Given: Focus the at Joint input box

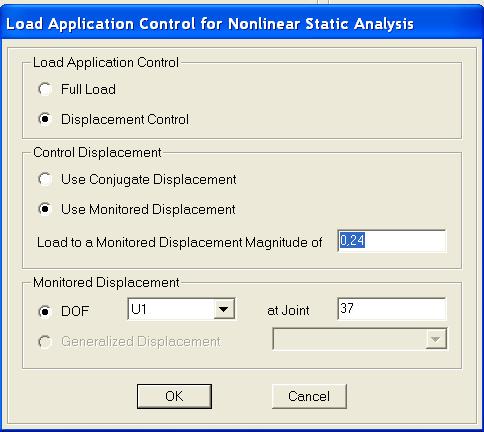Looking at the screenshot, I should [x=392, y=309].
